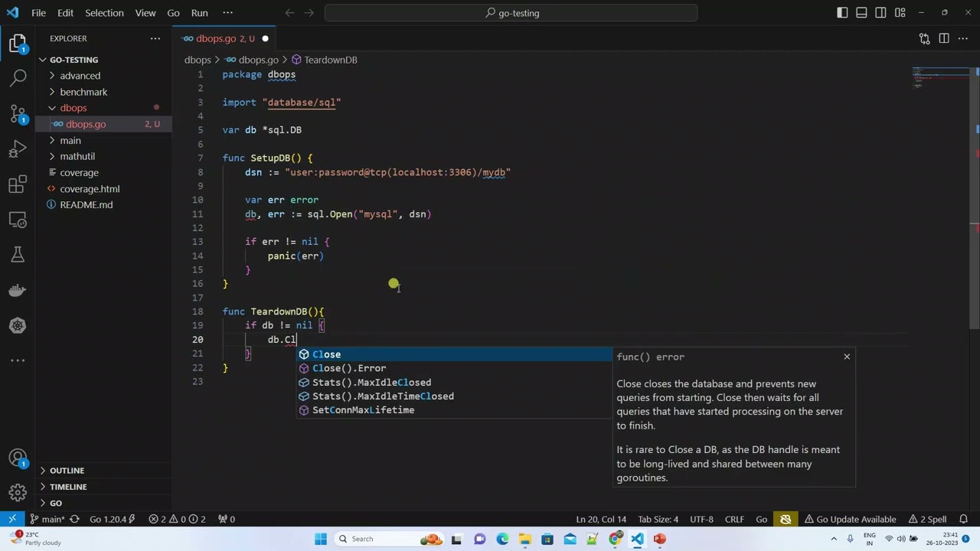This screenshot has height=551, width=980.
Task: Open dbops.go in the Explorer tree
Action: 104,124
